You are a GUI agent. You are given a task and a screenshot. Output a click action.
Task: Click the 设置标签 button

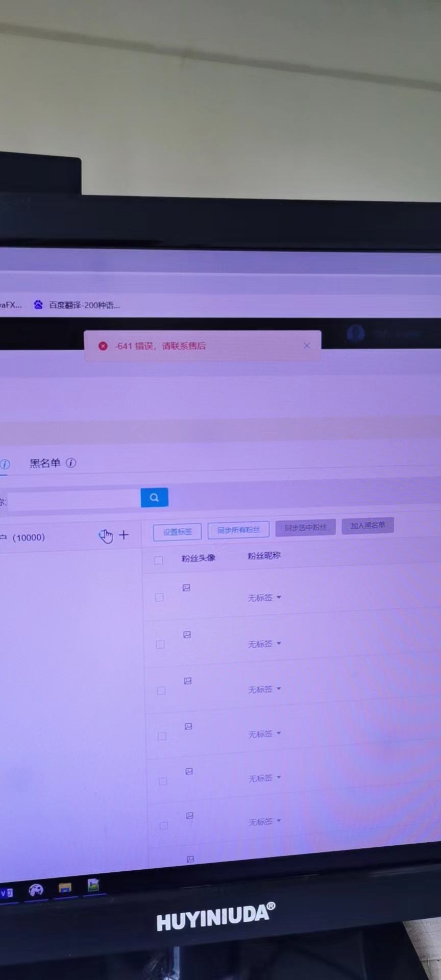(178, 532)
